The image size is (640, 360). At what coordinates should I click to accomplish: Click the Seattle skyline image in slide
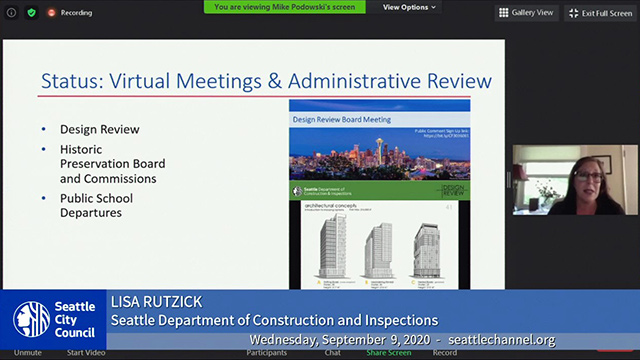(380, 154)
